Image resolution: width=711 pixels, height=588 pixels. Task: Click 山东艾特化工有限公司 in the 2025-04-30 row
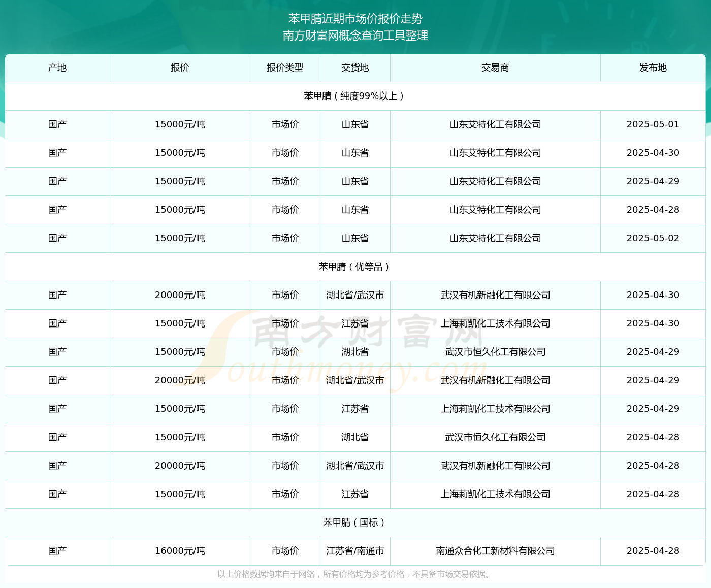[x=495, y=153]
